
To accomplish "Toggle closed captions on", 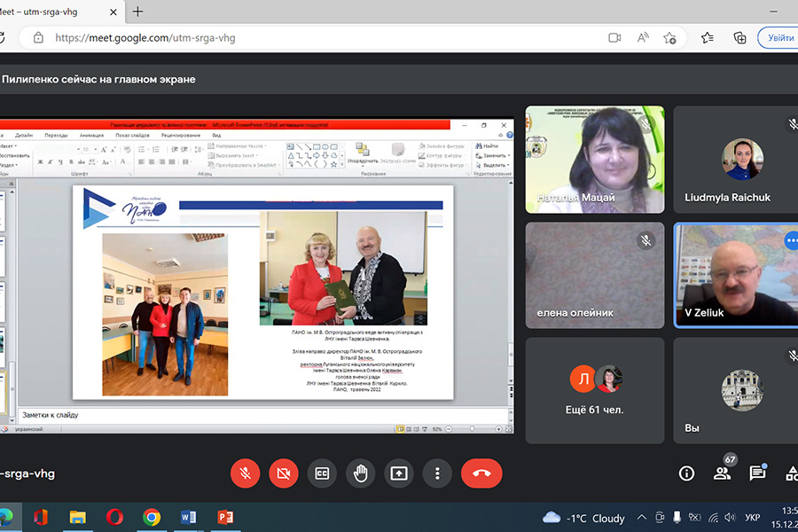I will pyautogui.click(x=322, y=473).
